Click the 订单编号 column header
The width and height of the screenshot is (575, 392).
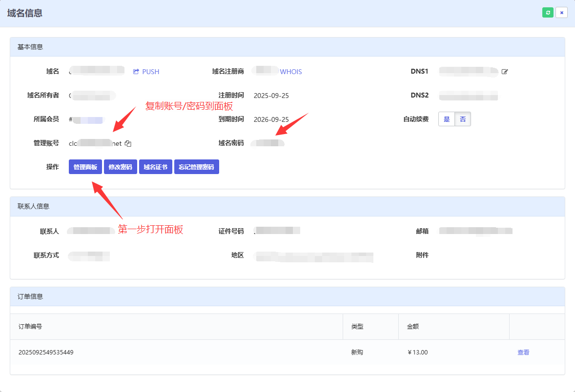coord(30,327)
